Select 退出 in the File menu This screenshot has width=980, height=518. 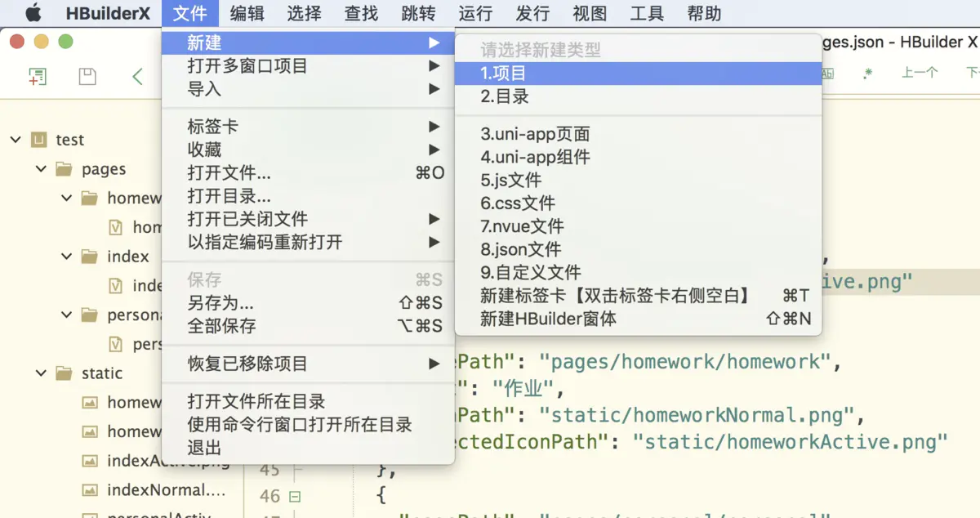click(308, 447)
